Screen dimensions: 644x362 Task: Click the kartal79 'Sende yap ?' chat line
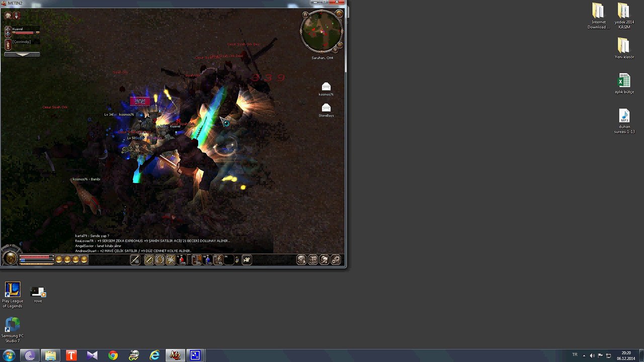[x=92, y=236]
